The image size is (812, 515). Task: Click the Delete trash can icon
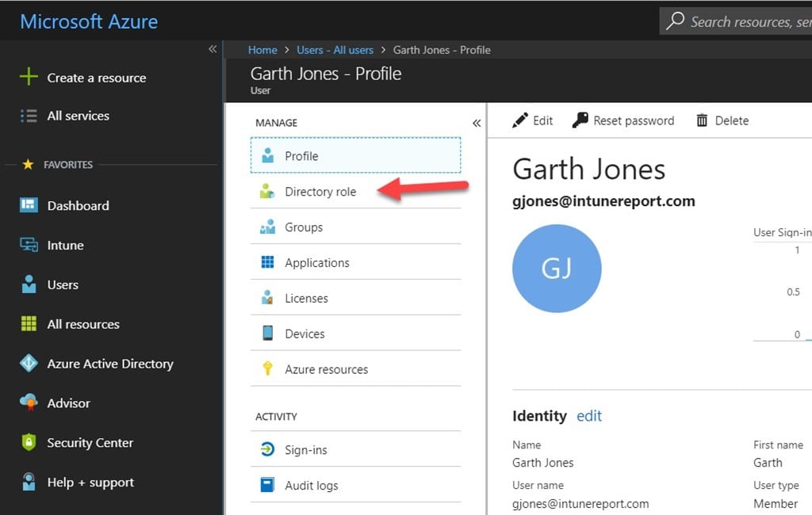[702, 120]
